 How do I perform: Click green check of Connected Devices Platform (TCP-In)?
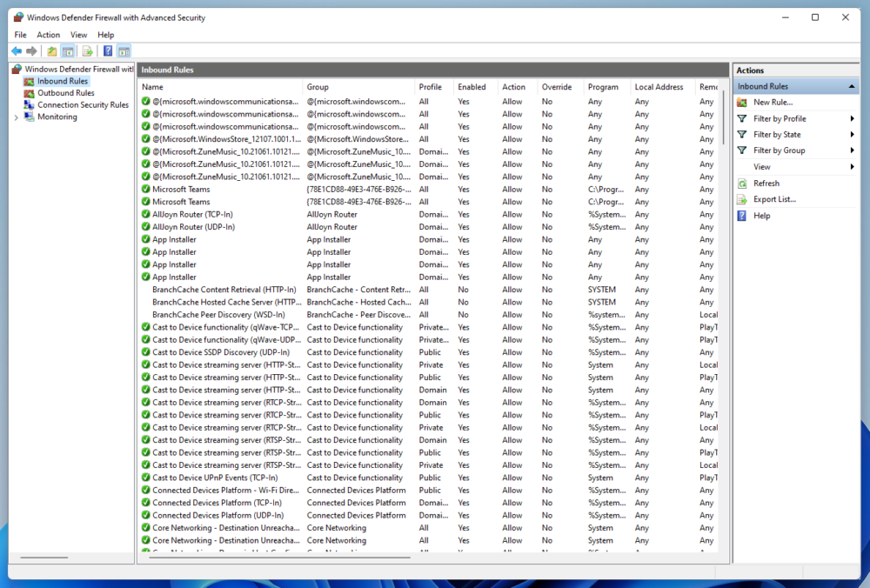146,503
